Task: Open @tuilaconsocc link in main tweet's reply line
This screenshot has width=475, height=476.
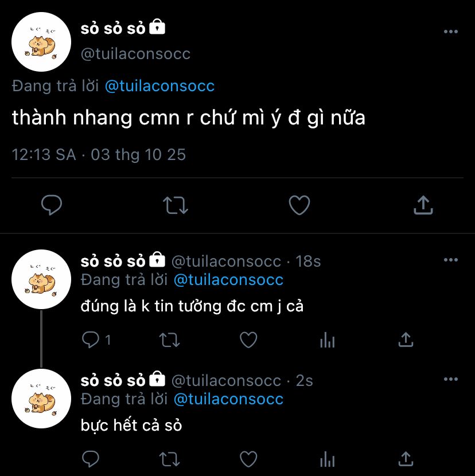Action: click(159, 86)
